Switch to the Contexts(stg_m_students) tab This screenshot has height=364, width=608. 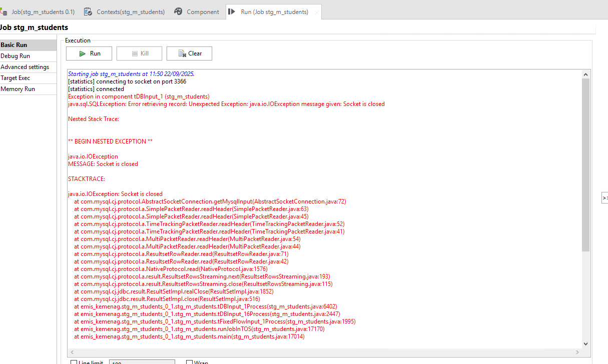[x=130, y=11]
